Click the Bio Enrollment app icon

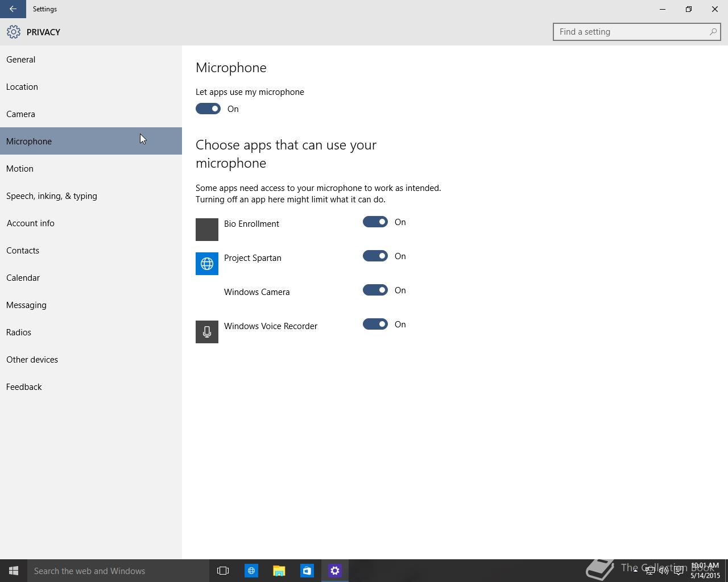207,230
